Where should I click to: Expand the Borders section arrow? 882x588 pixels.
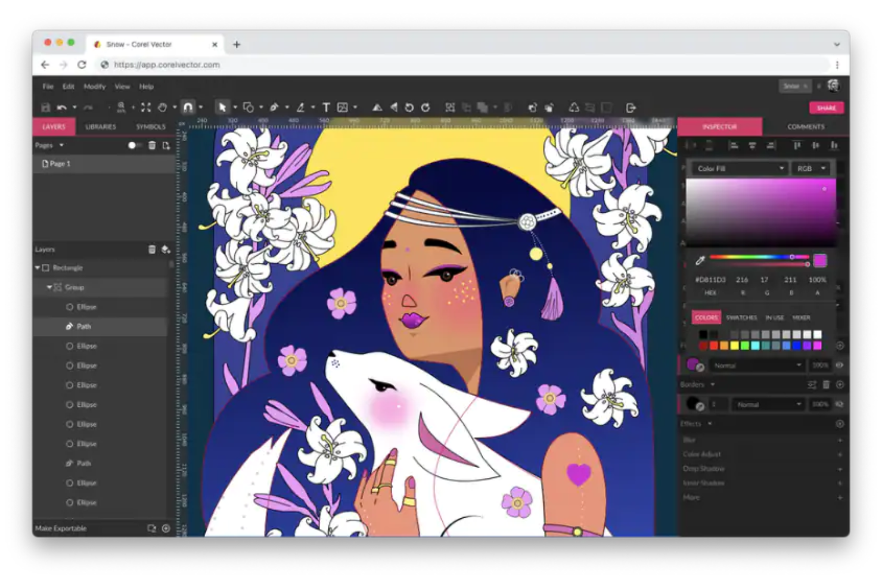(x=713, y=385)
